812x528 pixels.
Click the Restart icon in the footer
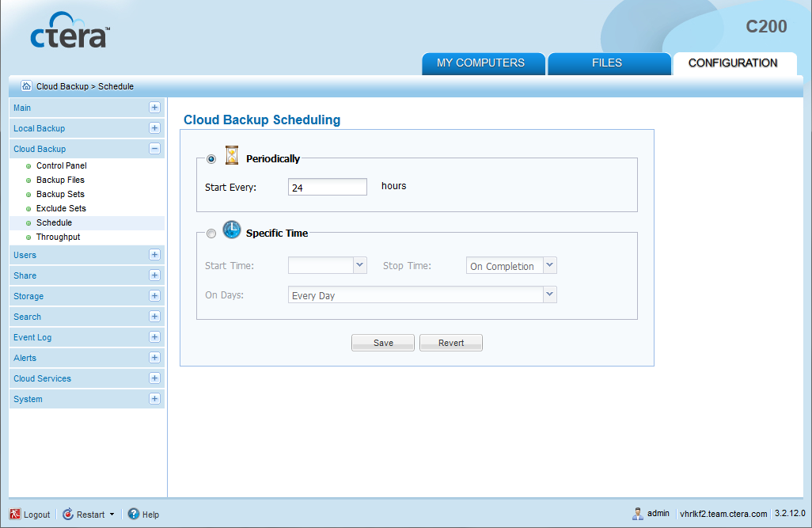click(68, 514)
